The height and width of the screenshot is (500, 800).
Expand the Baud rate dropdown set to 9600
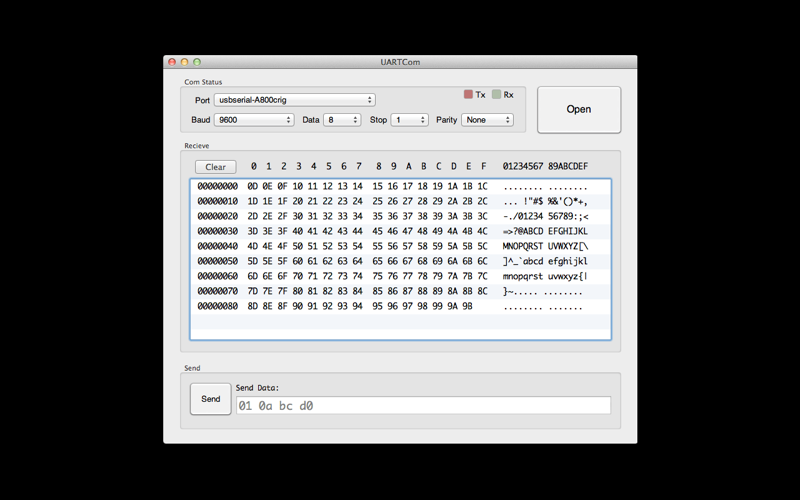pos(254,120)
